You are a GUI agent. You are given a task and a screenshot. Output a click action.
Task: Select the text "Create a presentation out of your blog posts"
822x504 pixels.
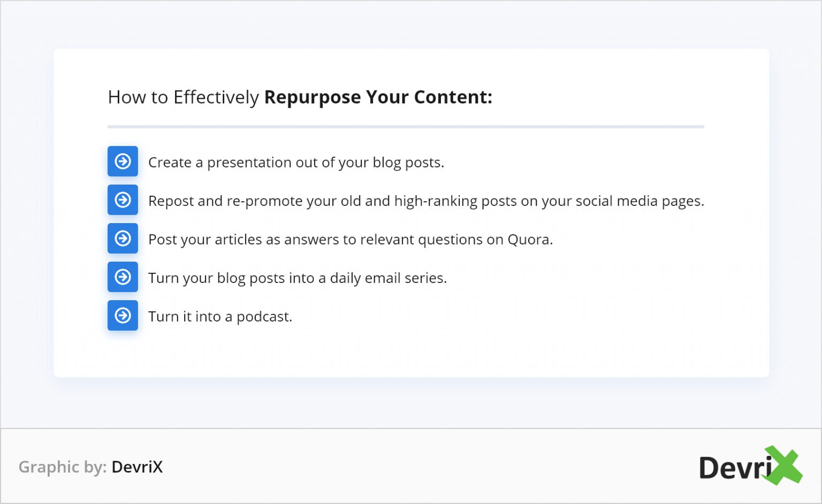[x=296, y=162]
